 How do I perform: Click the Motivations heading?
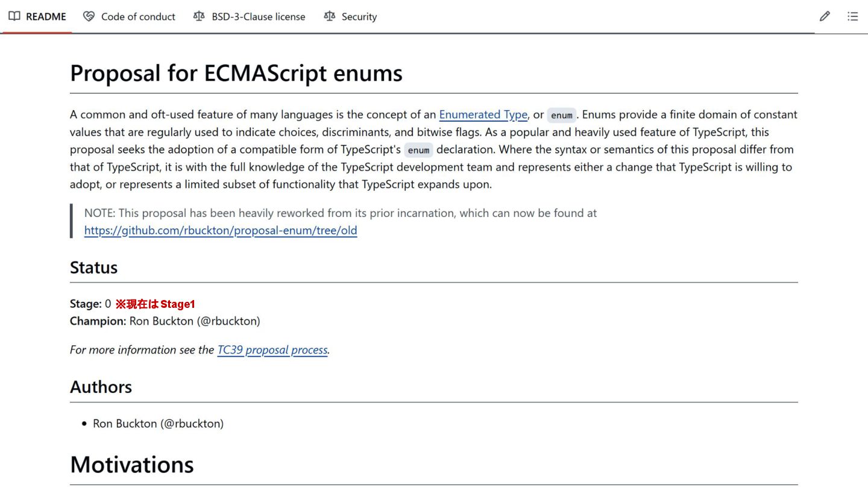132,465
